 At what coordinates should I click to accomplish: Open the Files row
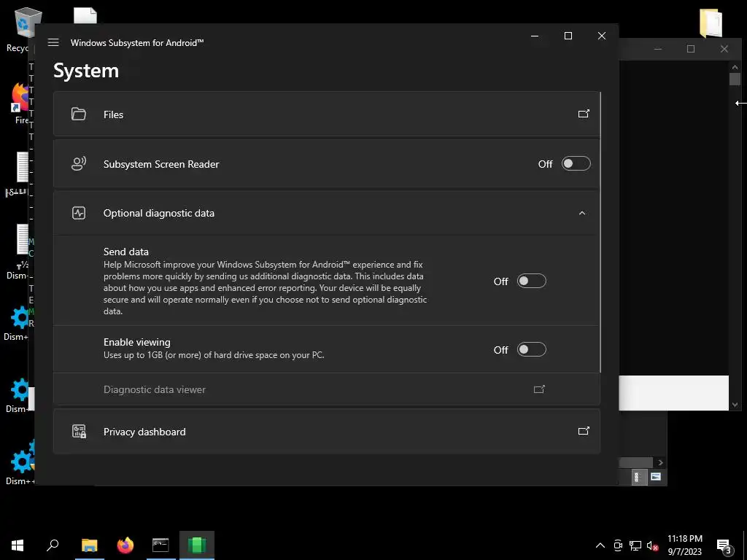[327, 114]
